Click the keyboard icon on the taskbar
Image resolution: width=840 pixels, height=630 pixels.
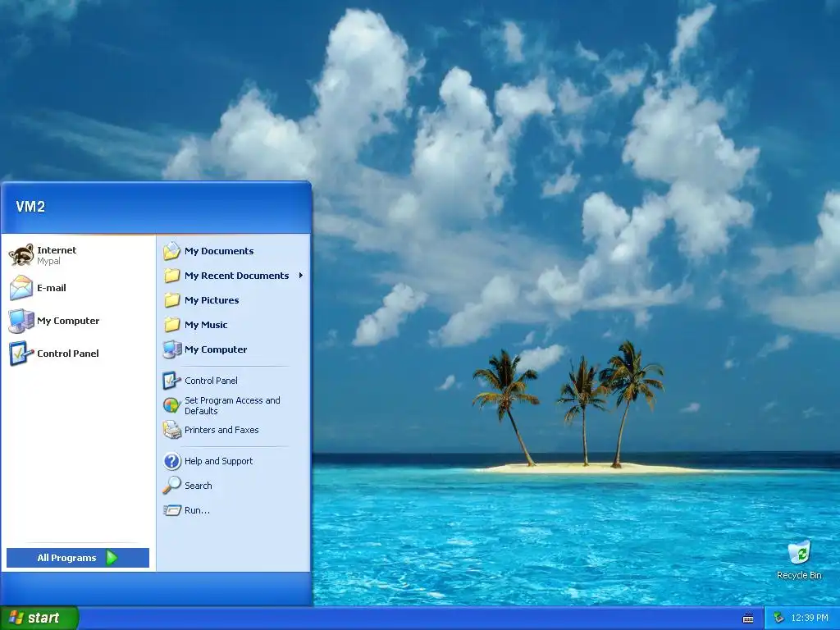pos(748,619)
